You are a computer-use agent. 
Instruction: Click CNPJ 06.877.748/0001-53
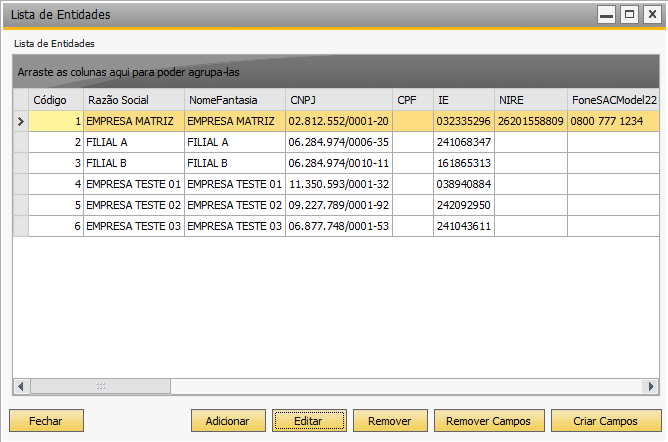click(x=339, y=226)
